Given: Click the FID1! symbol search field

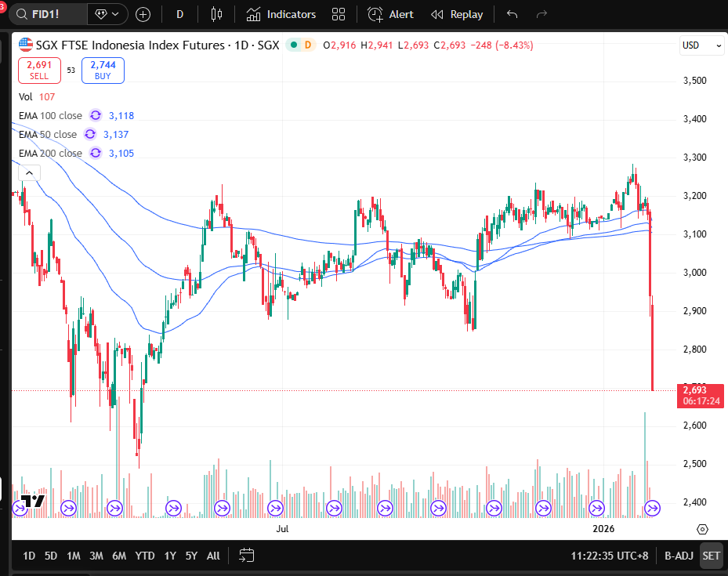Looking at the screenshot, I should pyautogui.click(x=50, y=14).
